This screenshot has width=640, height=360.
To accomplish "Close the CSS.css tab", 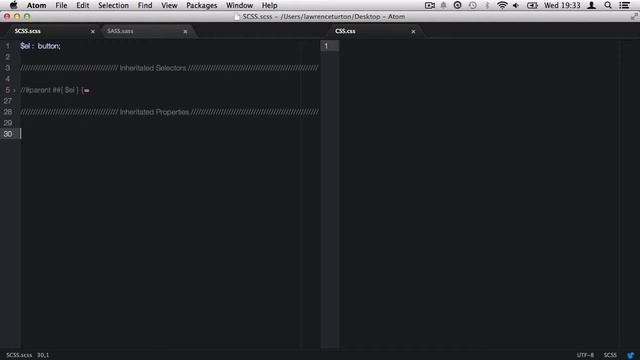I will click(x=413, y=31).
